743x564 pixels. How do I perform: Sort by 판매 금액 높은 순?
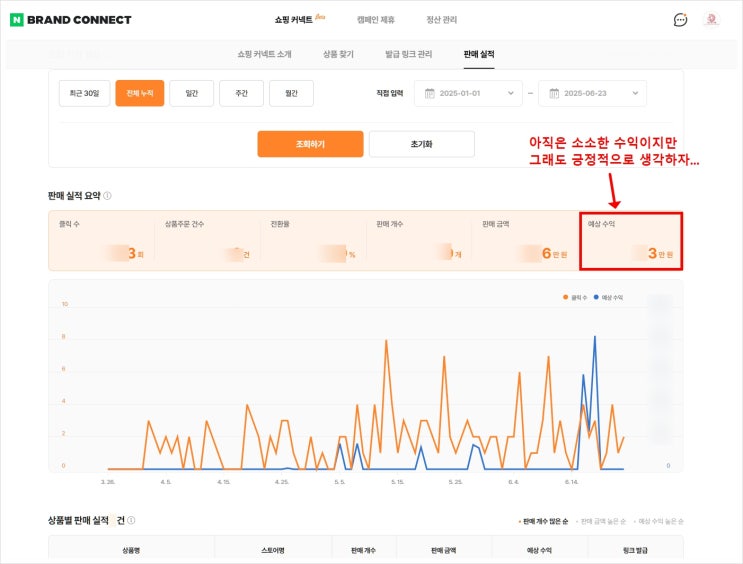coord(603,521)
